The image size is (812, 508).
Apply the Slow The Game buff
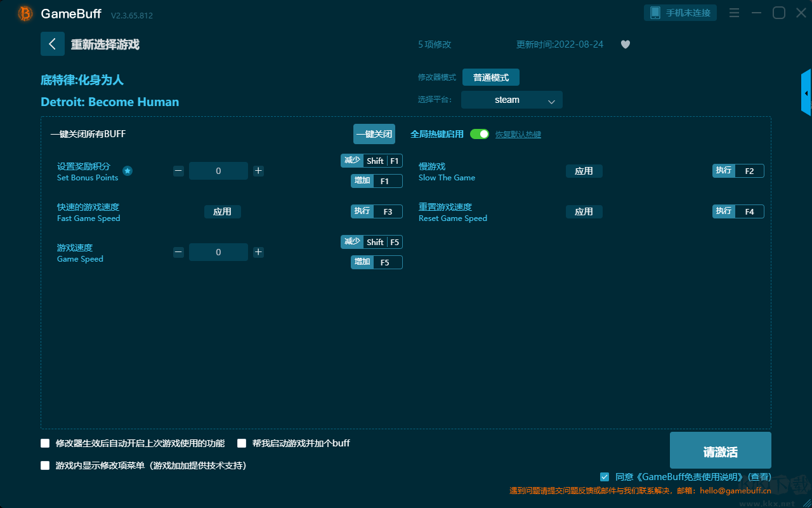pos(584,171)
